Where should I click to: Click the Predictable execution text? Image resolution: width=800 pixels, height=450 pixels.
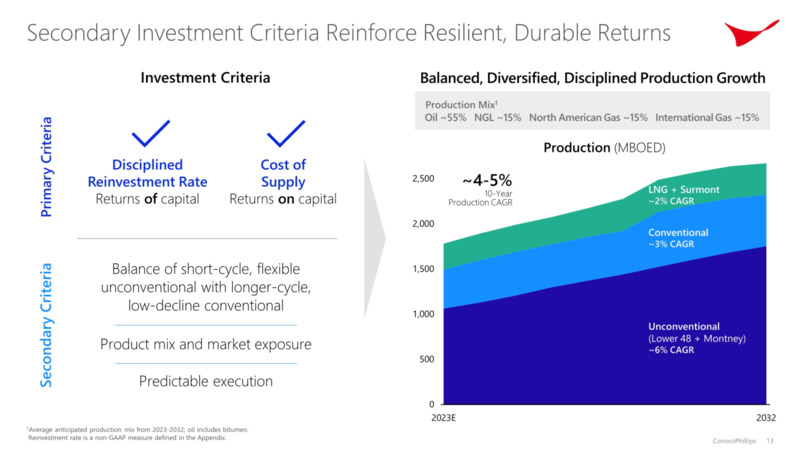(206, 381)
